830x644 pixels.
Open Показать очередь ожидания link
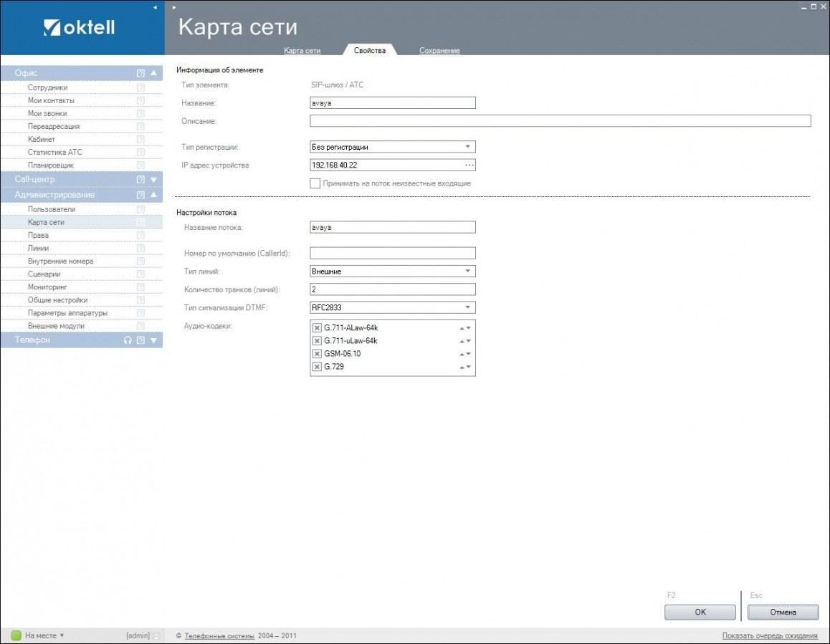769,635
